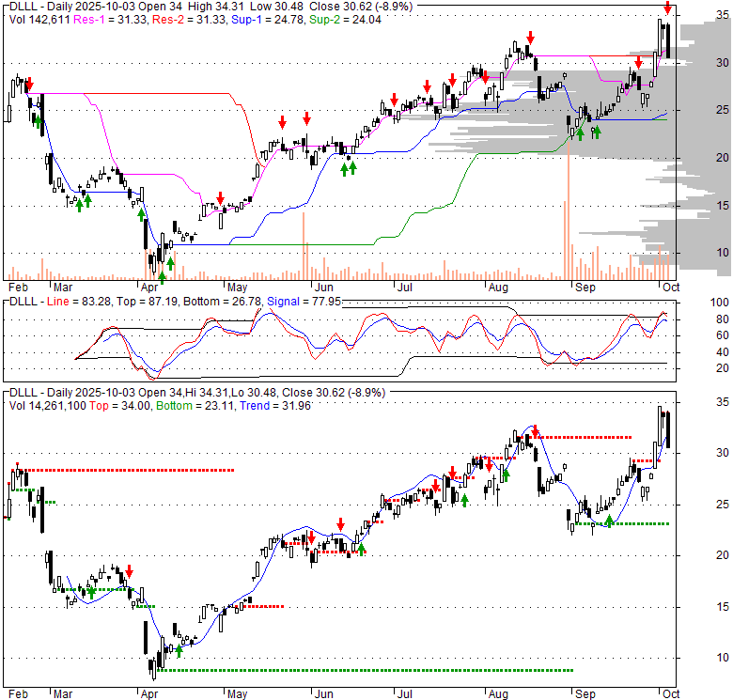The image size is (733, 700).
Task: Select the oscillator Bottom = 26.78 label
Action: 222,302
